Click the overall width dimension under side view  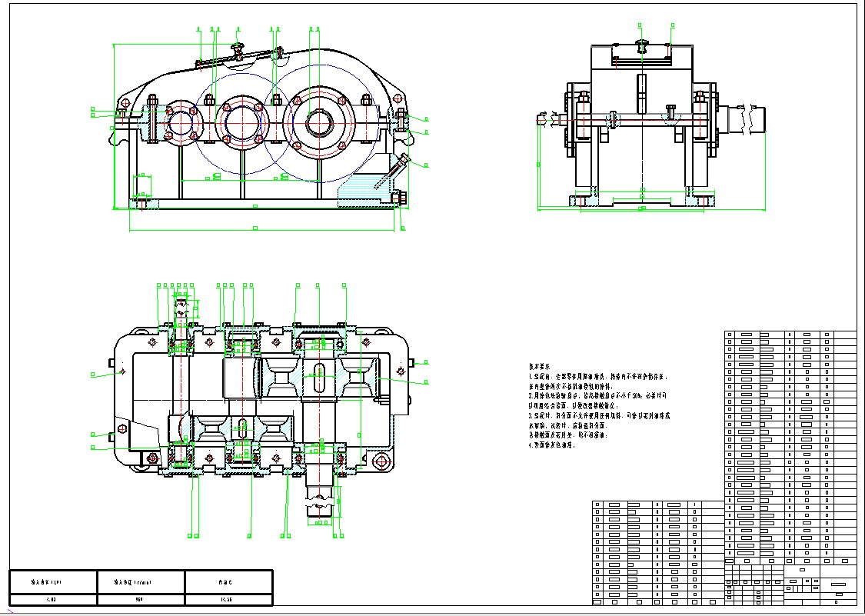click(x=641, y=208)
